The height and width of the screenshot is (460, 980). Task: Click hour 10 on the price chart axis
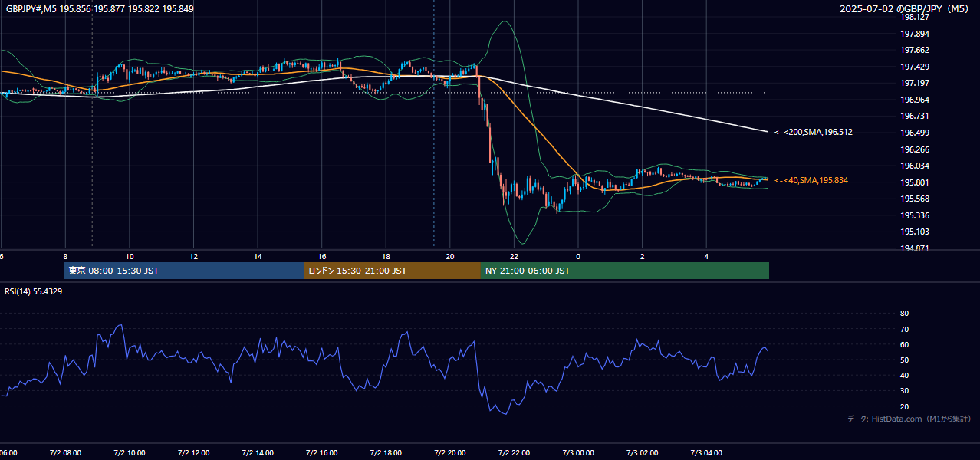tap(130, 257)
